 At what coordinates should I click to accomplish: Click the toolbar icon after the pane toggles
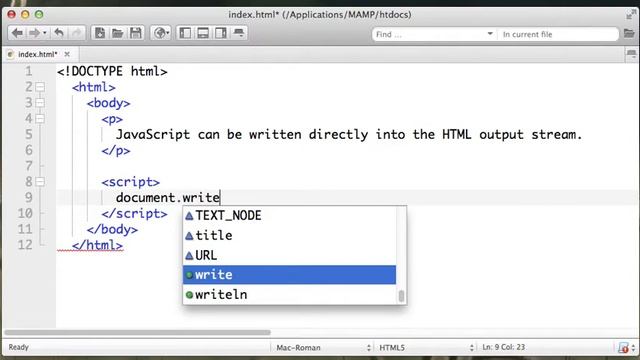(239, 33)
